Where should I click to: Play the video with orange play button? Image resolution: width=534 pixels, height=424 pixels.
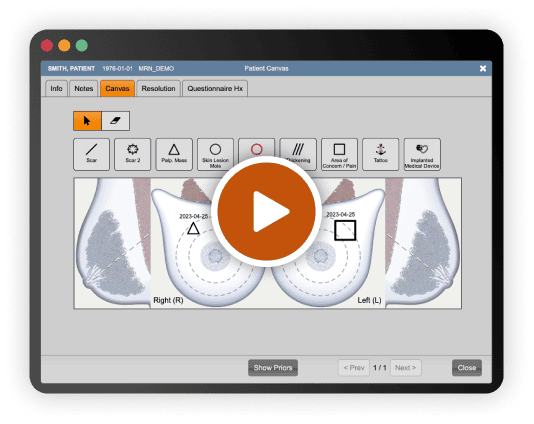(x=266, y=211)
